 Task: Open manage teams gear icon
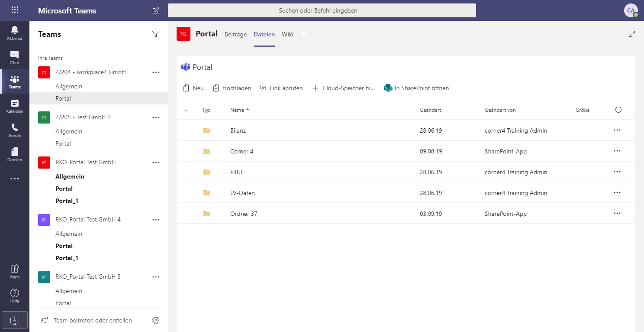pos(156,320)
